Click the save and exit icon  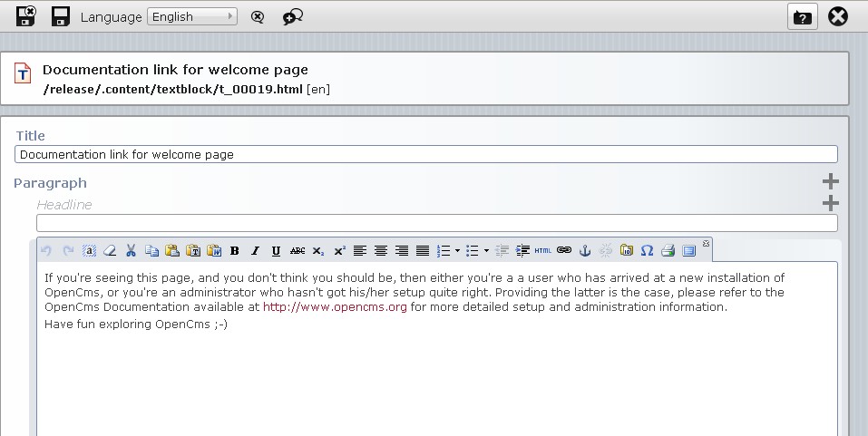click(25, 16)
